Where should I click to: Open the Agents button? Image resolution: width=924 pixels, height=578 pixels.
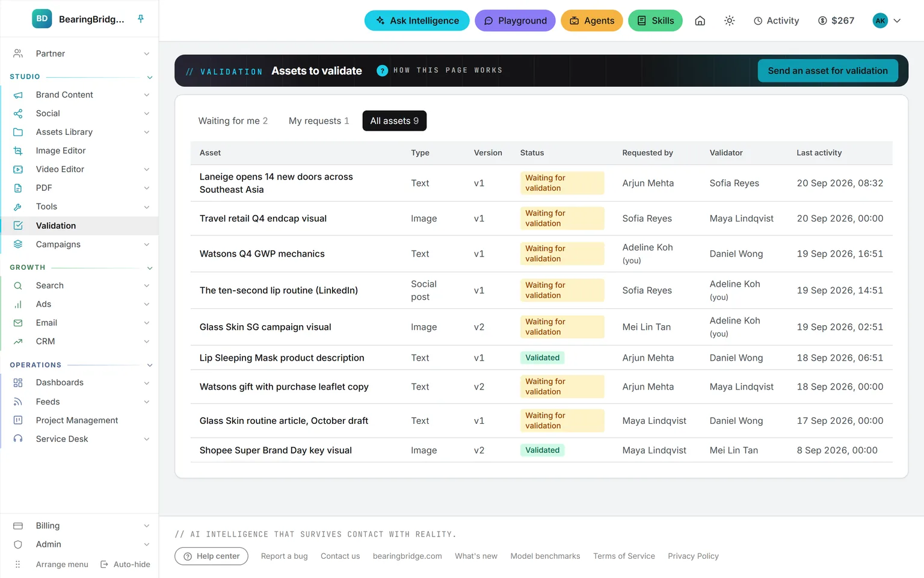tap(592, 20)
